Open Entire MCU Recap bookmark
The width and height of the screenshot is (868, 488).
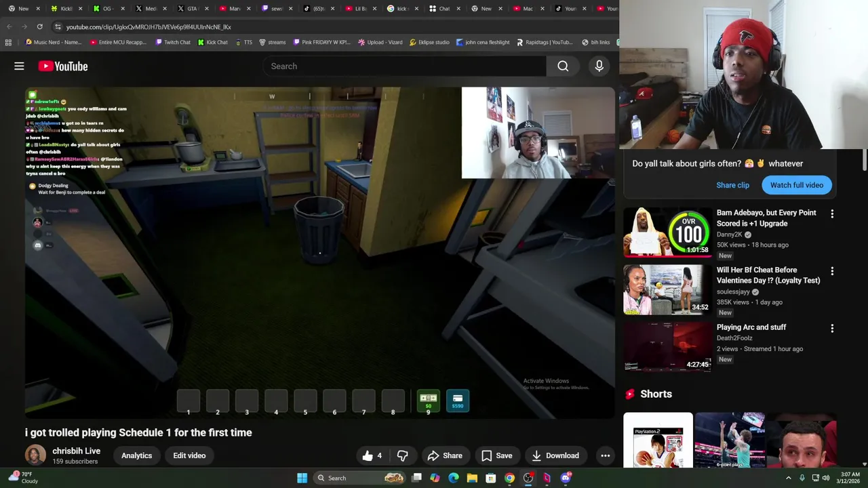118,42
